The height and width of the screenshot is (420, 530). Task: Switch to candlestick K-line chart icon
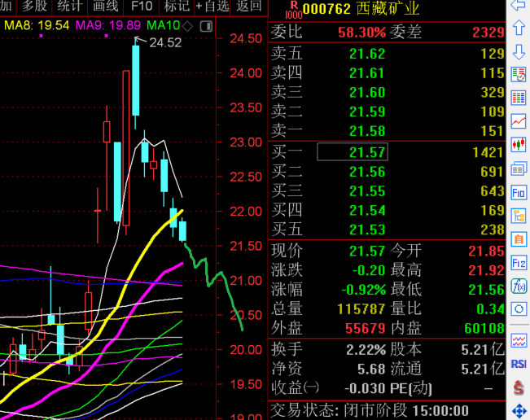point(519,145)
